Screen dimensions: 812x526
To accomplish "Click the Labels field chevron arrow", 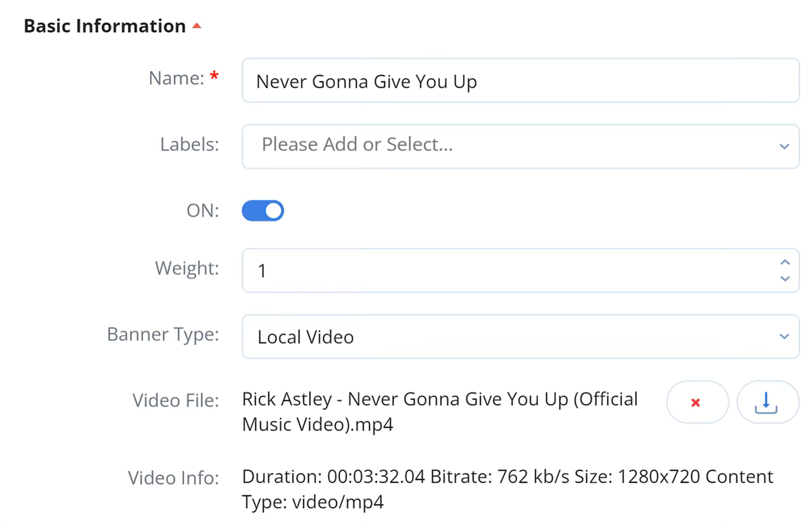I will (x=784, y=147).
